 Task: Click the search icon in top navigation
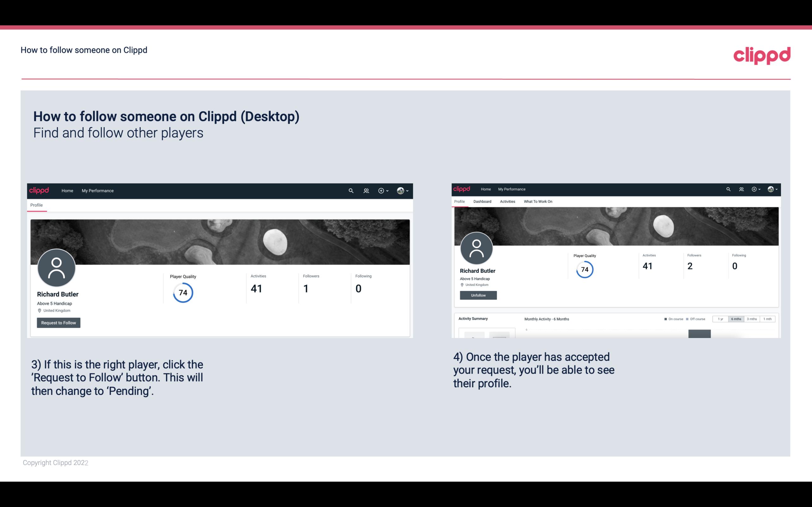[x=351, y=190]
